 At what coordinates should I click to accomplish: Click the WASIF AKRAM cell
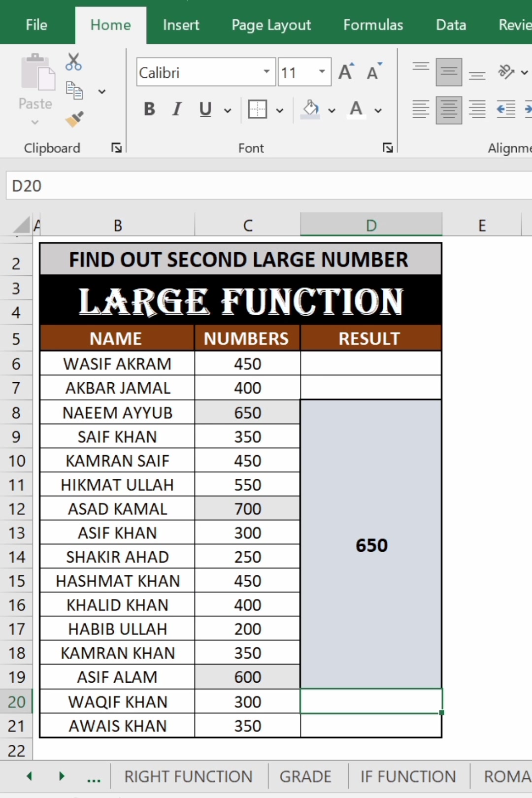click(x=118, y=364)
